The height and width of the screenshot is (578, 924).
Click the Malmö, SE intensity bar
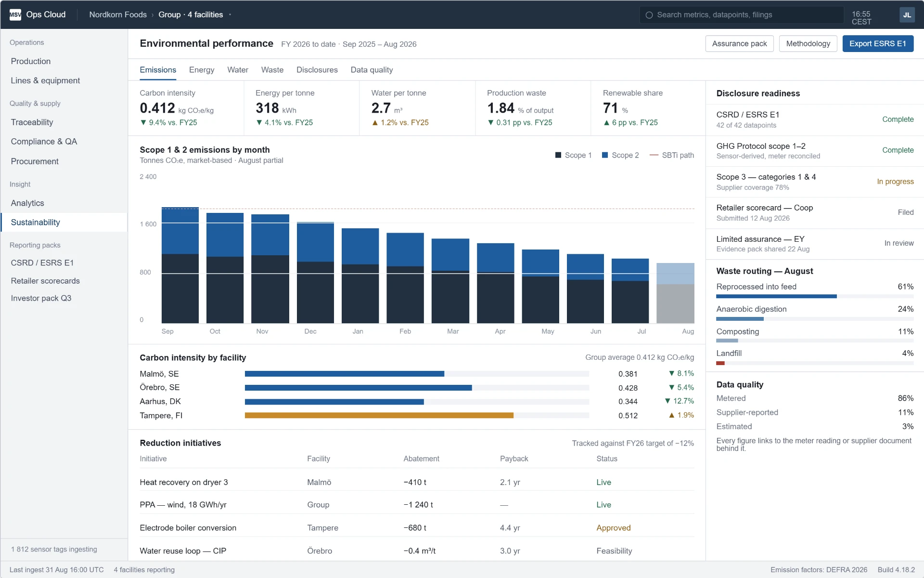[x=345, y=374]
